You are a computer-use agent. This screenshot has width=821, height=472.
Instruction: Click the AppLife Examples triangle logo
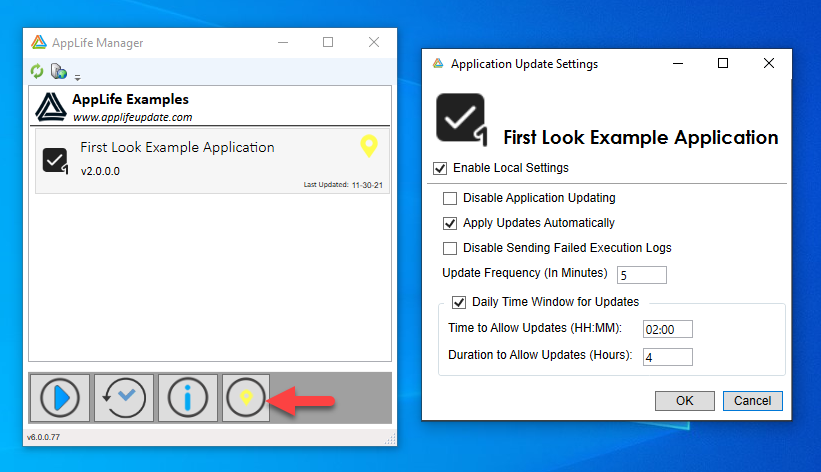(51, 107)
